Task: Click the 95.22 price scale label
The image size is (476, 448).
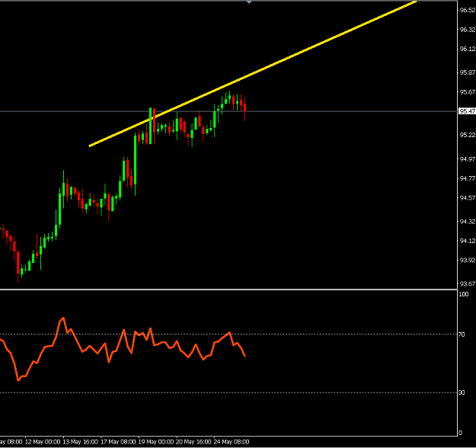Action: coord(468,135)
